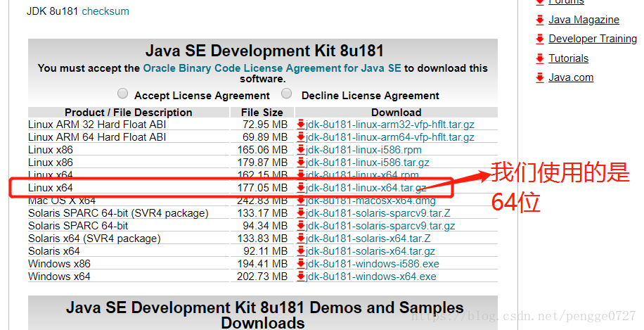
Task: Open the Java Magazine sidebar link
Action: coord(584,20)
